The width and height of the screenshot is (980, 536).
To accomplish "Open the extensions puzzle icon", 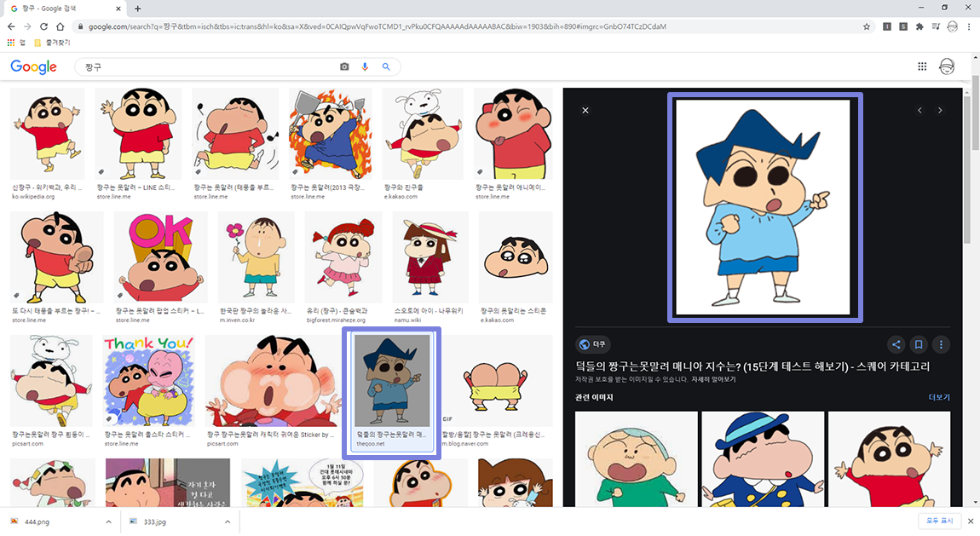I will coord(919,27).
